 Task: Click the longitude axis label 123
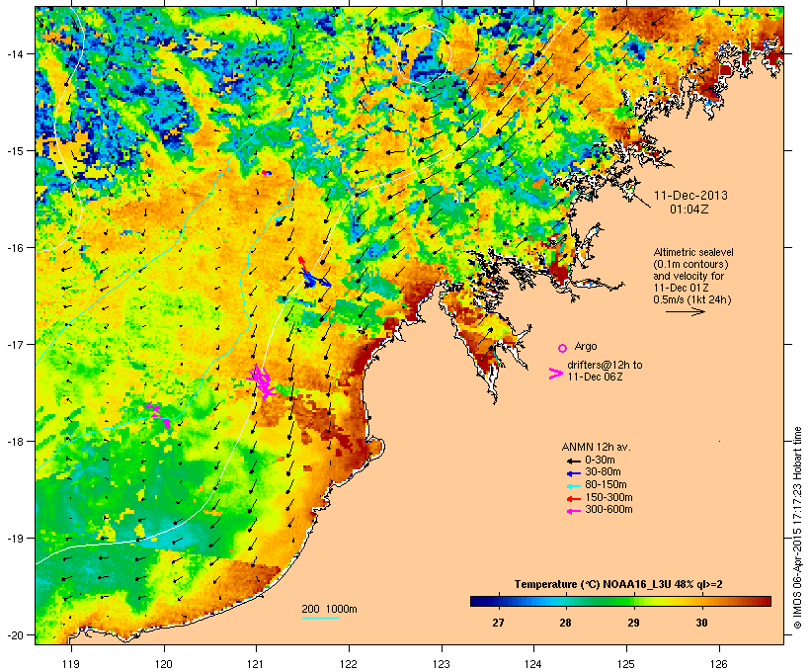click(x=442, y=664)
